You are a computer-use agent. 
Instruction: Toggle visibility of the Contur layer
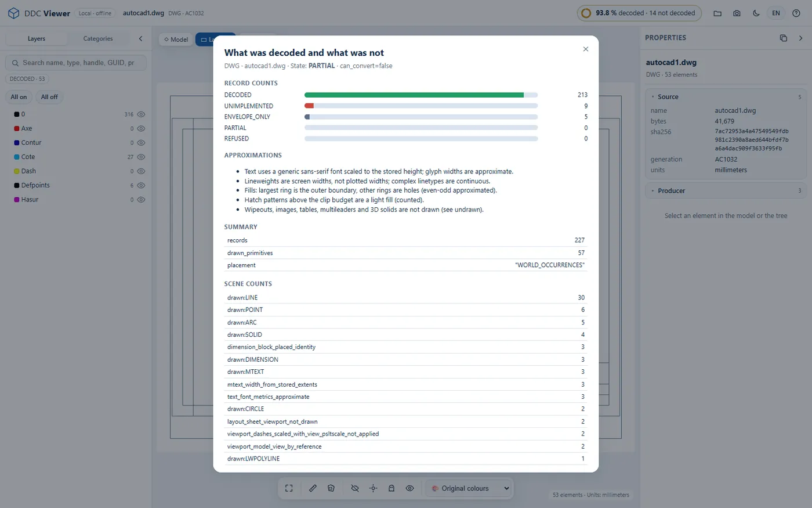tap(141, 143)
